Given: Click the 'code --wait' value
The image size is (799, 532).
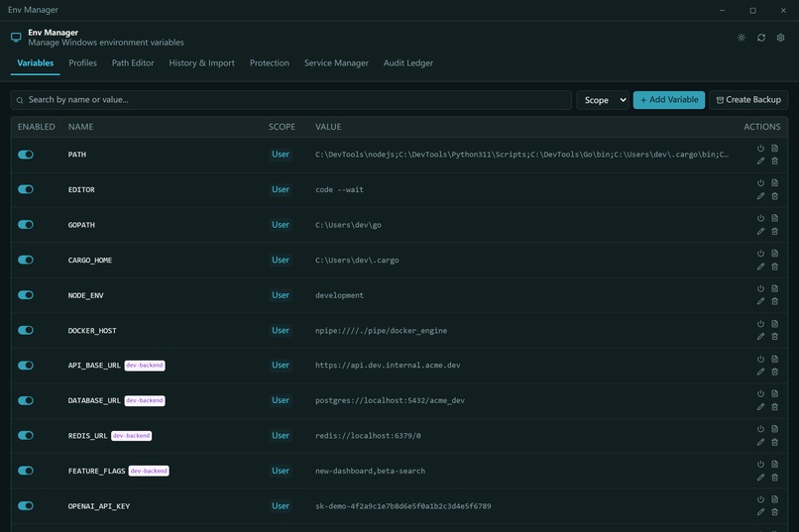Looking at the screenshot, I should tap(339, 189).
